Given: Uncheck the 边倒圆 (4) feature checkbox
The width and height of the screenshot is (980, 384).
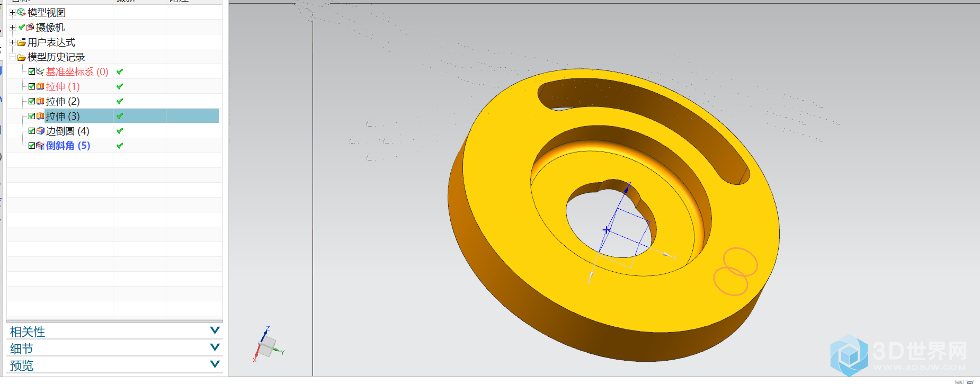Looking at the screenshot, I should coord(32,131).
